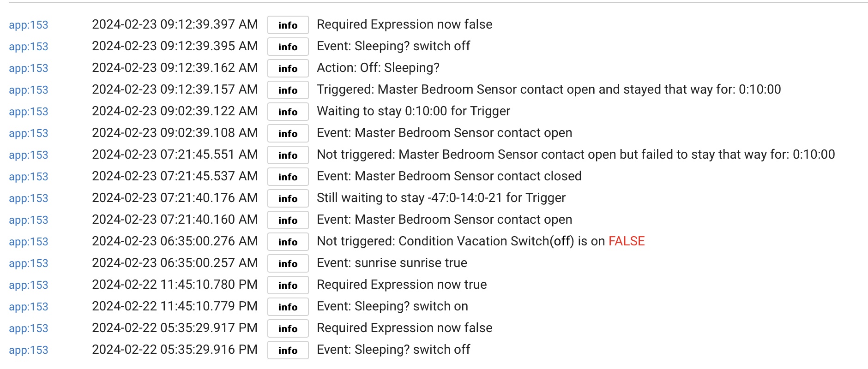Viewport: 868px width, 369px height.
Task: Click the red FALSE text in Vacation Switch message
Action: coord(627,241)
